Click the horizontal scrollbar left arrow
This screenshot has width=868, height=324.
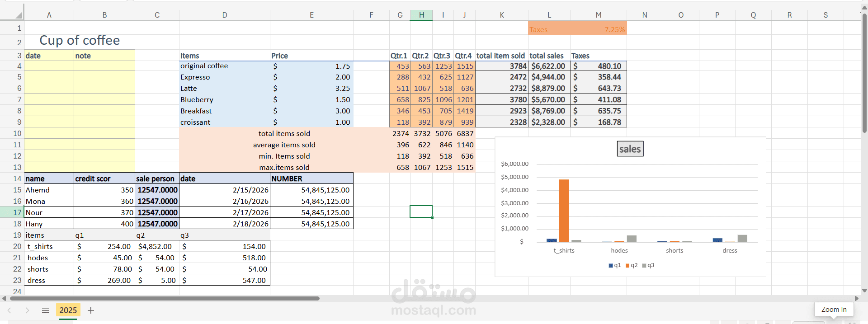click(x=4, y=298)
